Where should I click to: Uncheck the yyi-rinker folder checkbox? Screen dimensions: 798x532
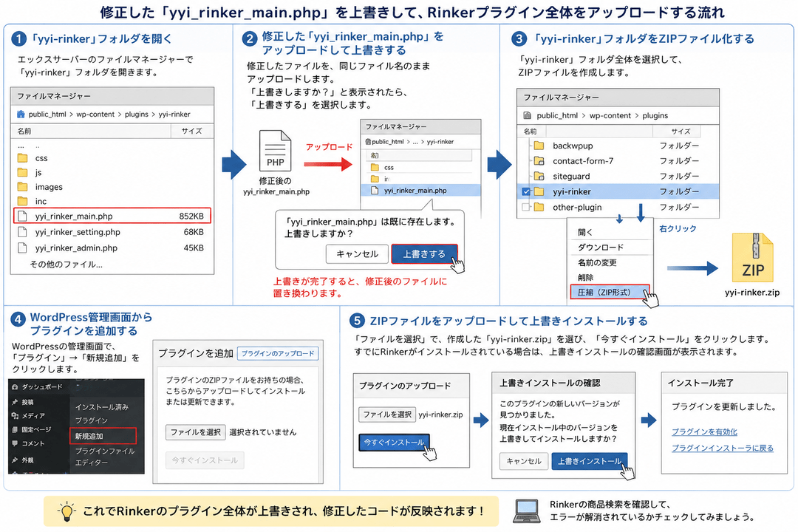pyautogui.click(x=526, y=192)
